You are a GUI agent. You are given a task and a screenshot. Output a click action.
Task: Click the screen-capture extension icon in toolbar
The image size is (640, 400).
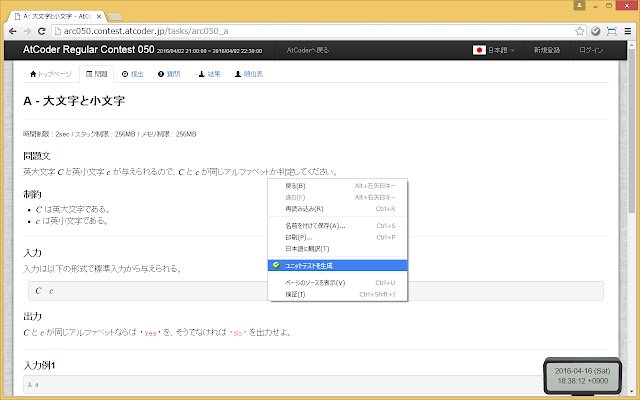click(611, 31)
